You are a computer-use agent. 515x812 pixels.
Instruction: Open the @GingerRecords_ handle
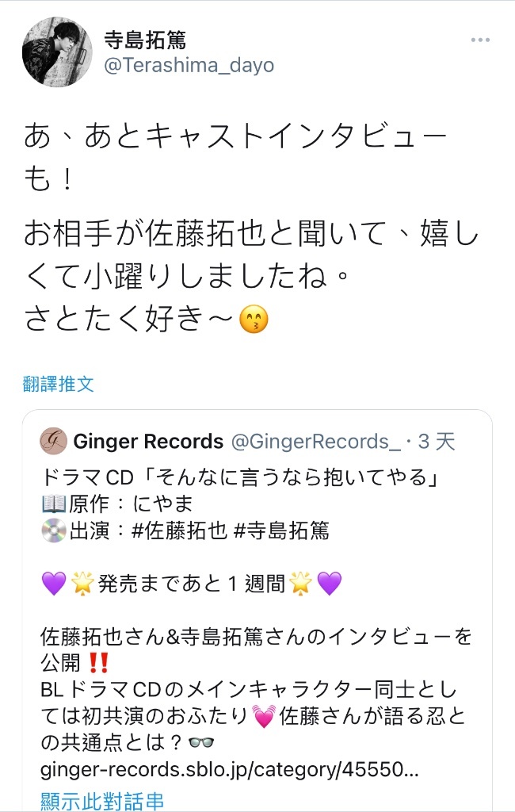pyautogui.click(x=315, y=442)
